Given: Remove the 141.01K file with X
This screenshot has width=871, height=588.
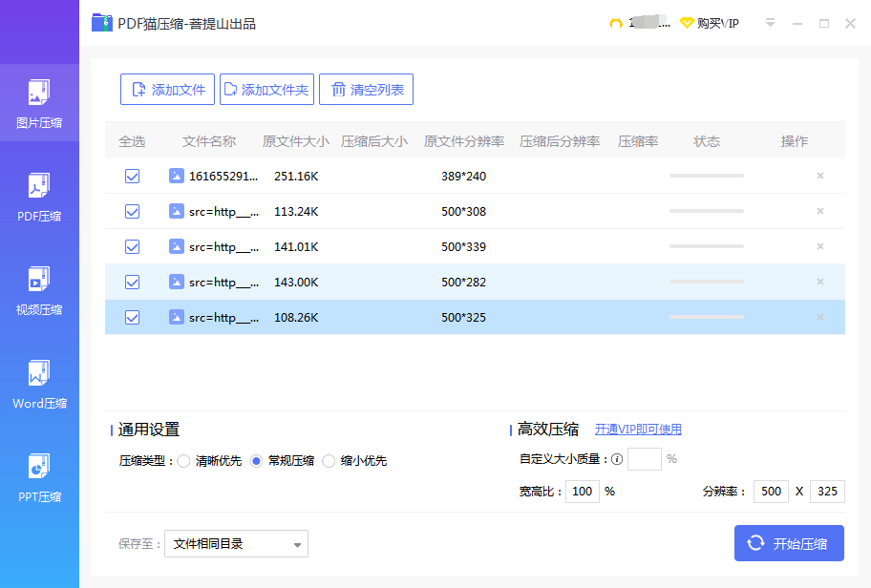Looking at the screenshot, I should point(819,246).
